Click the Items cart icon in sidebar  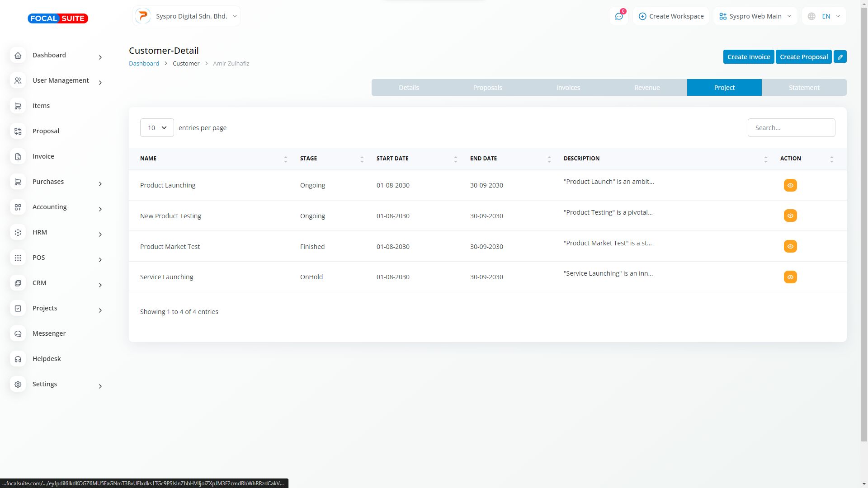18,106
